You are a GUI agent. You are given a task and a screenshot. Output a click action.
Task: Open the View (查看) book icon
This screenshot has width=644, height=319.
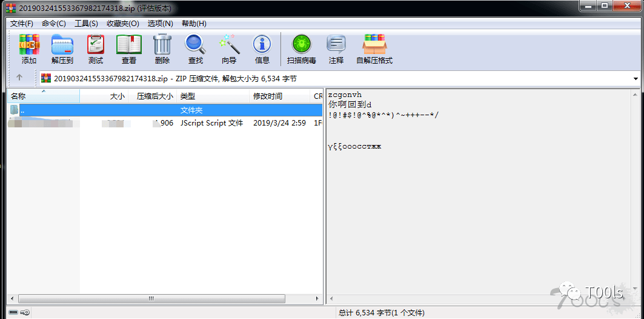[129, 49]
